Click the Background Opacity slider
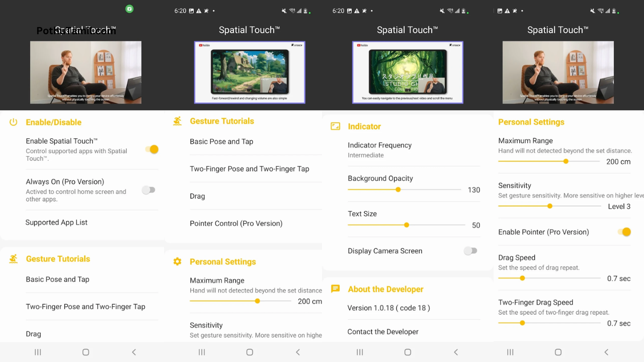The height and width of the screenshot is (362, 644). pyautogui.click(x=398, y=190)
